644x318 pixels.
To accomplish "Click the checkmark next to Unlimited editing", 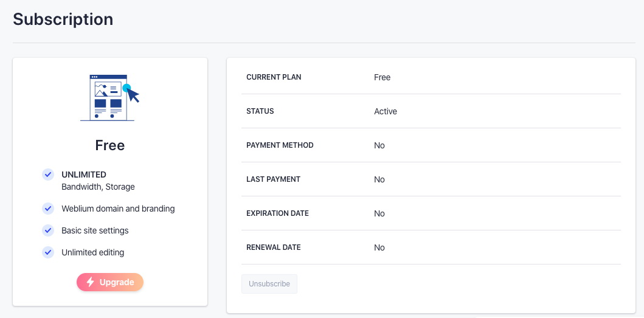I will pyautogui.click(x=48, y=252).
